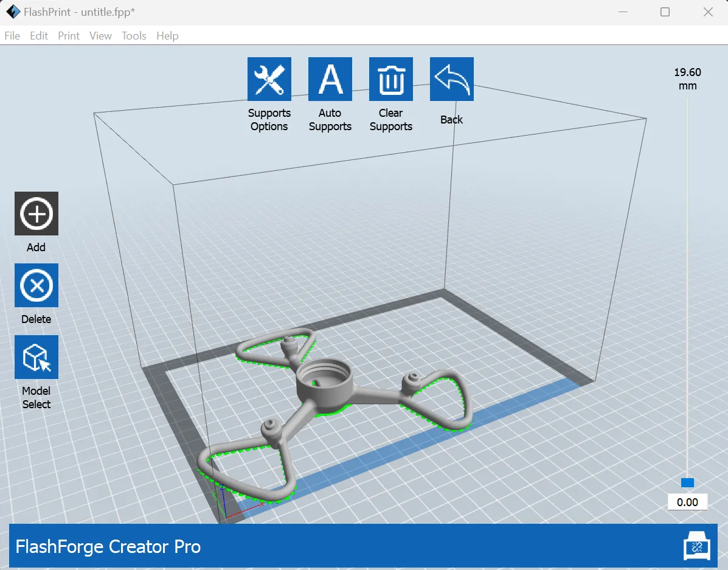Open the View menu
The image size is (728, 570).
[x=100, y=36]
